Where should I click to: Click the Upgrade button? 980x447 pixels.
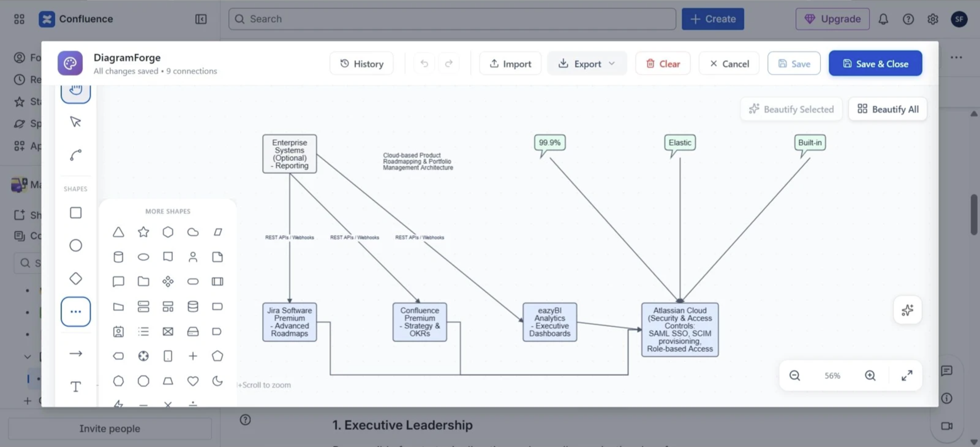(832, 19)
